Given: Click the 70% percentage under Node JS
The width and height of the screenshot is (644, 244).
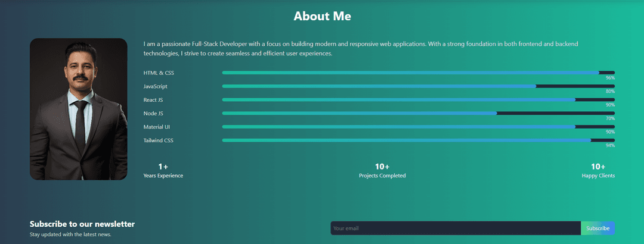Looking at the screenshot, I should coord(610,118).
